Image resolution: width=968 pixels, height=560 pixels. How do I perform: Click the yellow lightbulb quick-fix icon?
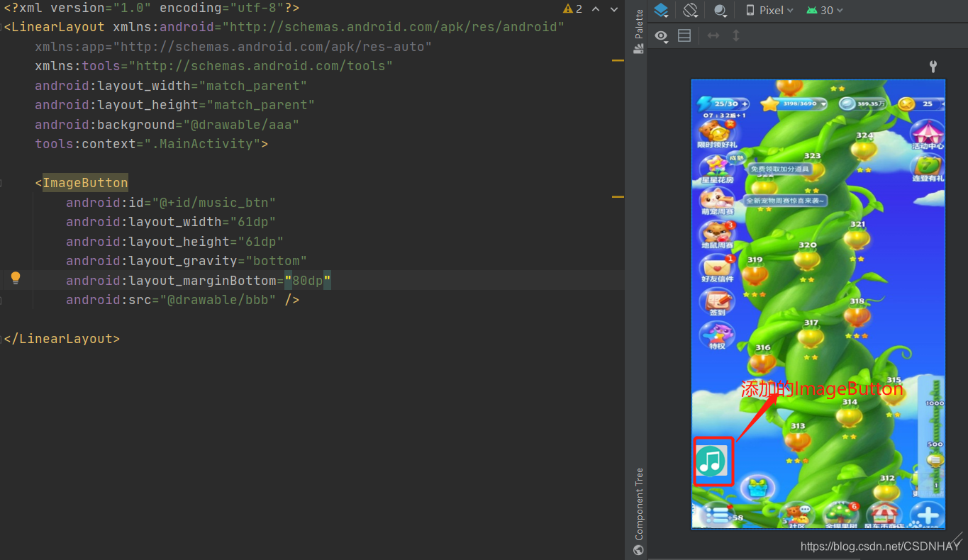pos(16,278)
